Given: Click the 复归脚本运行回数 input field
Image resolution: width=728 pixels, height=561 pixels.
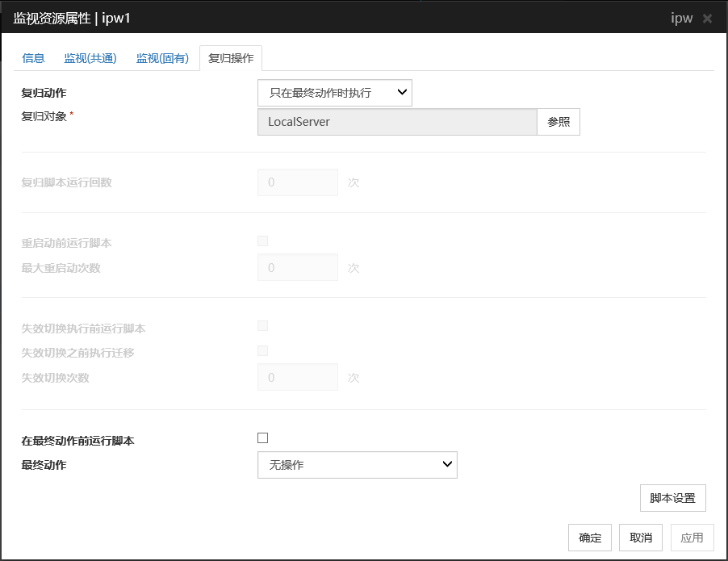Looking at the screenshot, I should click(x=297, y=182).
